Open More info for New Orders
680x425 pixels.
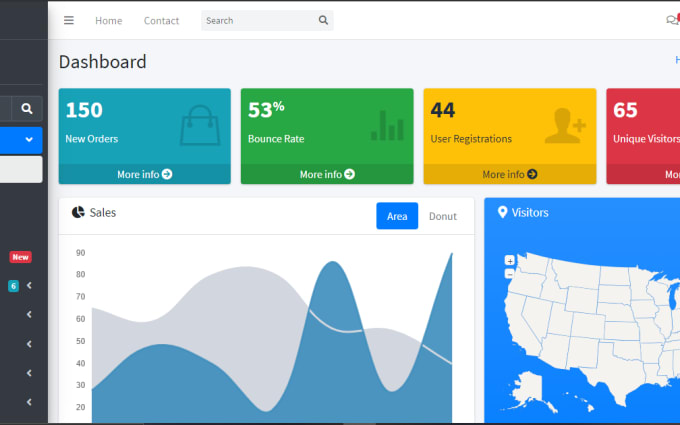[144, 174]
